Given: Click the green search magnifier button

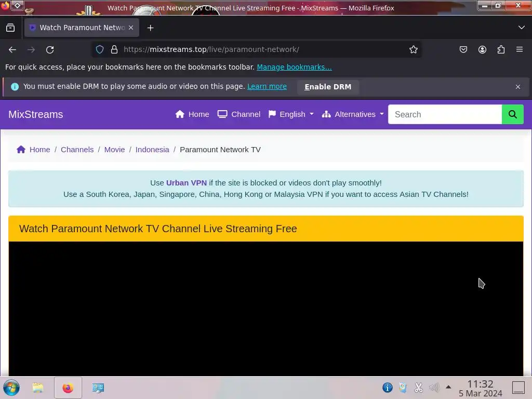Looking at the screenshot, I should pyautogui.click(x=513, y=114).
